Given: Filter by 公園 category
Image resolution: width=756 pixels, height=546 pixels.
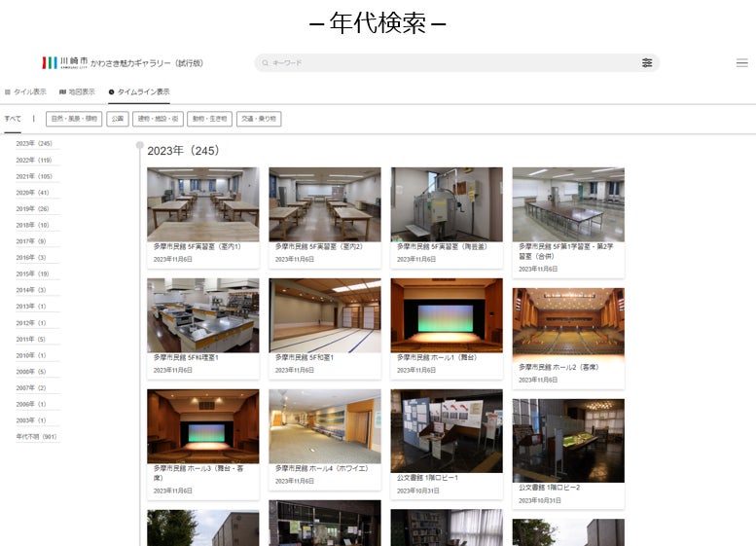Looking at the screenshot, I should (x=117, y=119).
